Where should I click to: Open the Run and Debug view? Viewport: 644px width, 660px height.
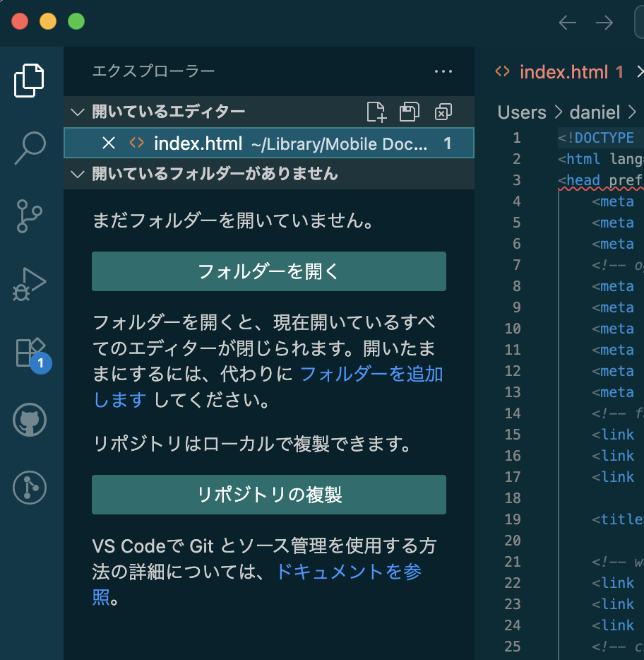tap(30, 284)
